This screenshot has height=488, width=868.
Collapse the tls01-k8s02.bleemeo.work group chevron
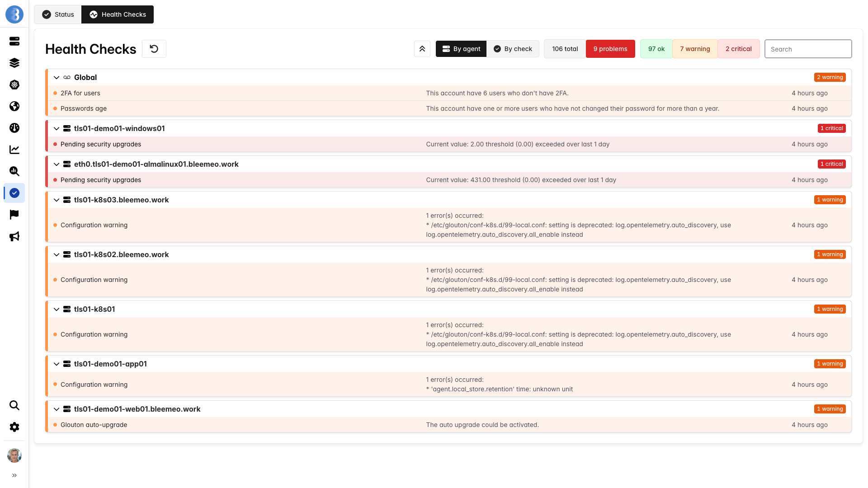point(57,254)
